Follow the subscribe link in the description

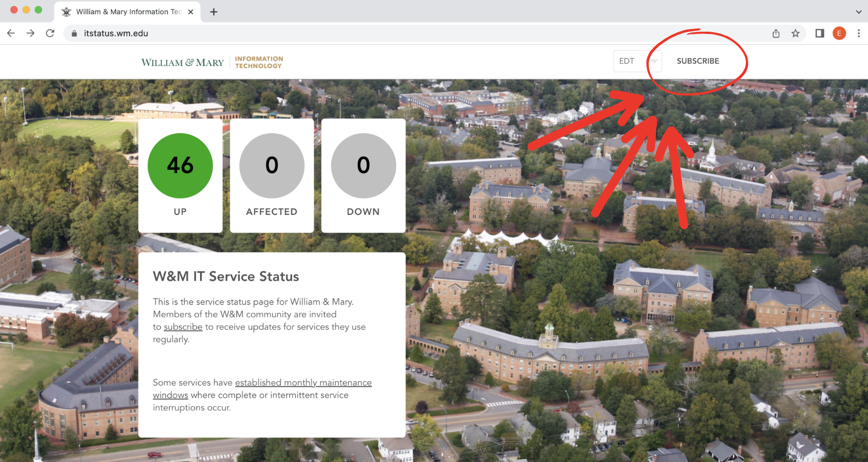(183, 327)
